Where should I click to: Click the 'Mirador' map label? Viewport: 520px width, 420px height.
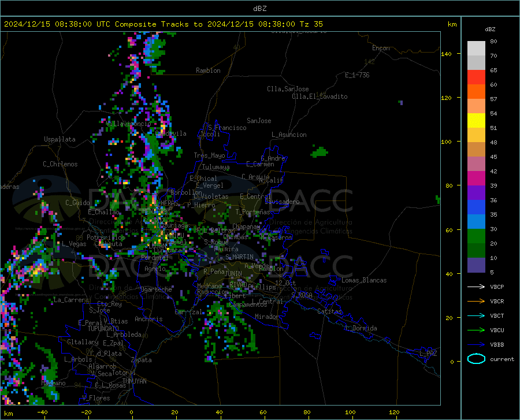point(267,317)
